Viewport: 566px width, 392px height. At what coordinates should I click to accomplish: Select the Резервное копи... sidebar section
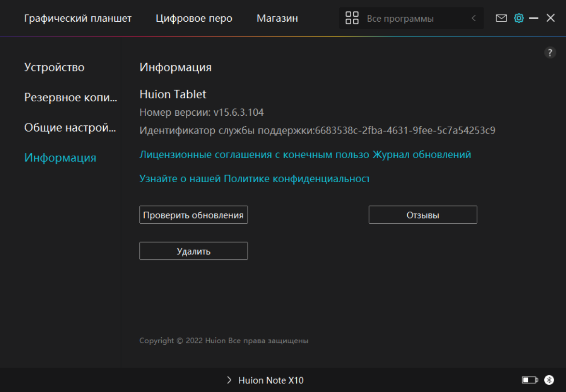(x=71, y=97)
